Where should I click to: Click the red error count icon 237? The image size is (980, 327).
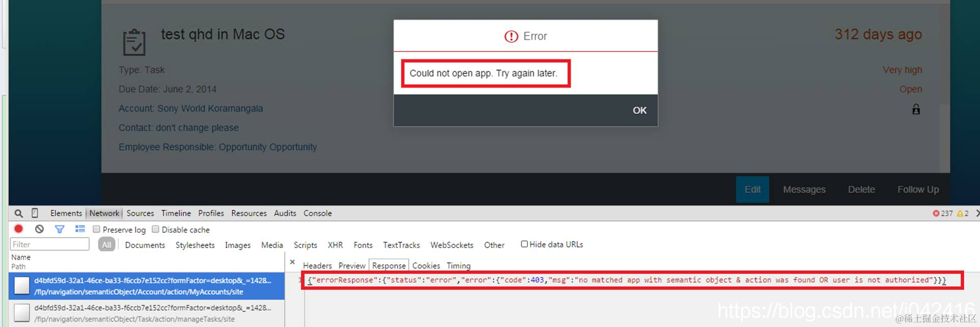pos(936,213)
